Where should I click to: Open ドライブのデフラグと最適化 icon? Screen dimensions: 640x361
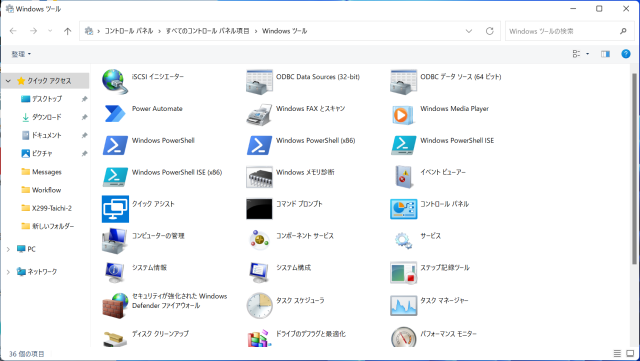(259, 338)
